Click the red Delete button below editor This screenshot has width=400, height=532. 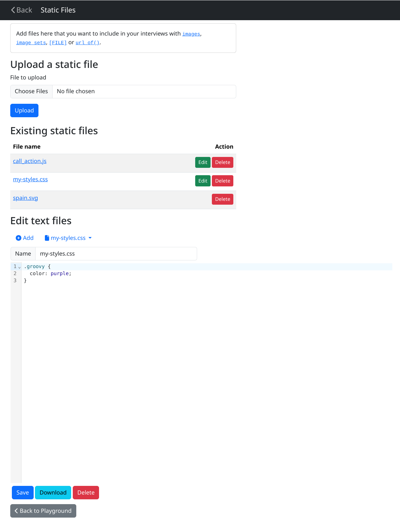(86, 493)
